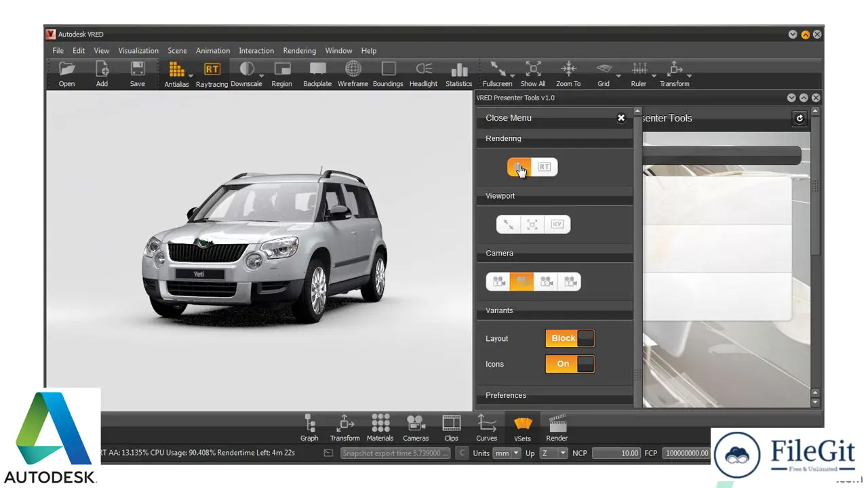Screen dimensions: 868x488
Task: Click the NCP value field
Action: click(616, 453)
